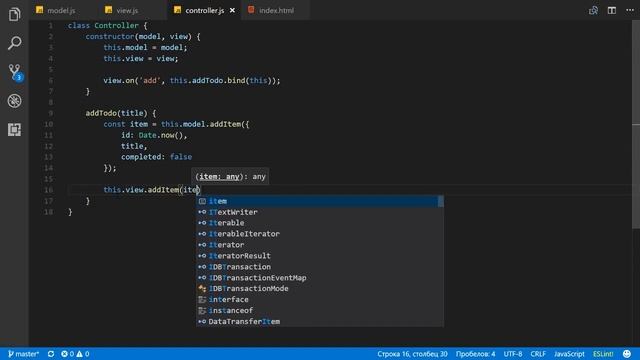The width and height of the screenshot is (640, 360).
Task: Change the CRLF end-of-line sequence
Action: coord(538,354)
